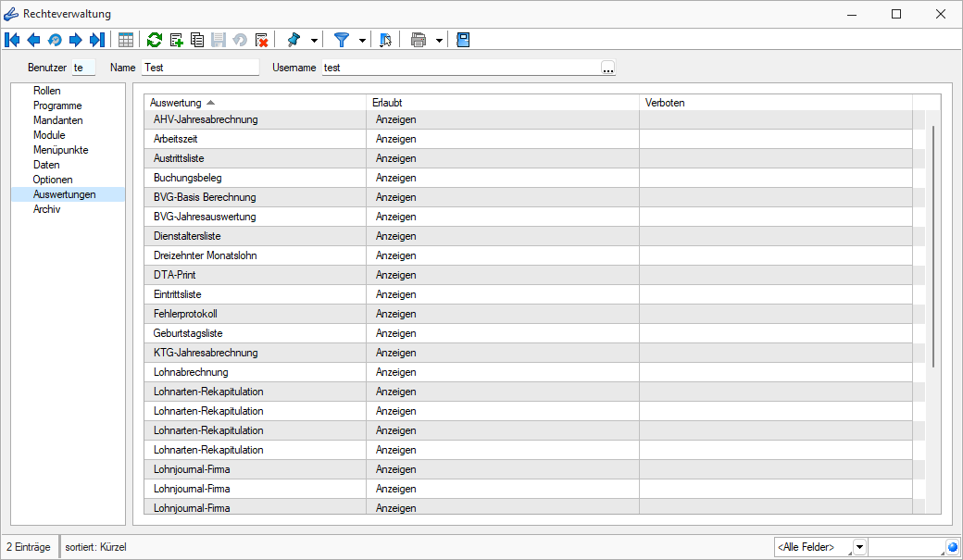This screenshot has height=560, width=963.
Task: Refresh data with green arrows icon
Action: 155,40
